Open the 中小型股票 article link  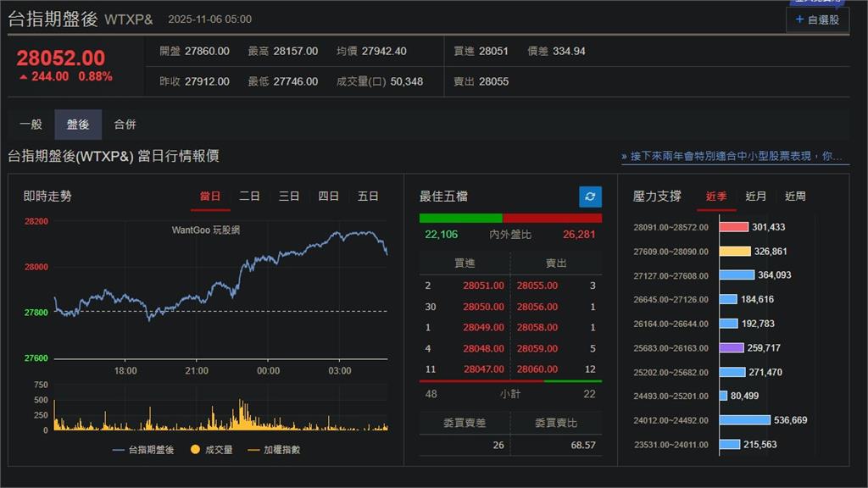(737, 155)
